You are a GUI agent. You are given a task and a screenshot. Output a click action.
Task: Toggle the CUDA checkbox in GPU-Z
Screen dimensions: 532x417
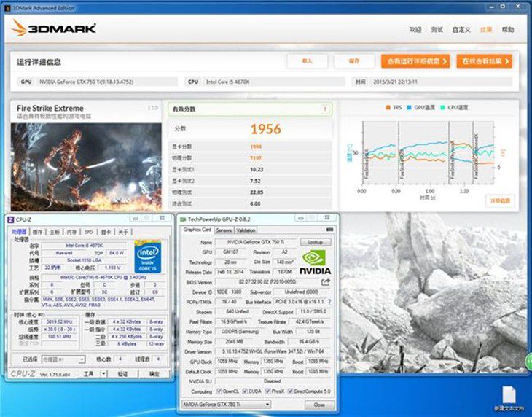245,391
